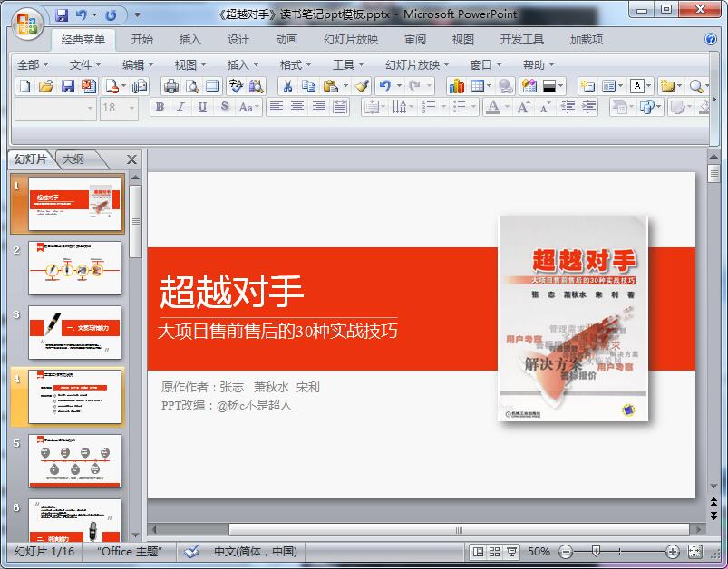Create a new blank presentation icon
Image resolution: width=728 pixels, height=569 pixels.
tap(25, 86)
